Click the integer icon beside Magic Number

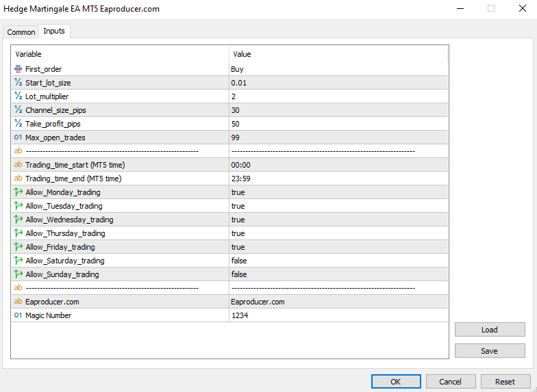(x=18, y=315)
